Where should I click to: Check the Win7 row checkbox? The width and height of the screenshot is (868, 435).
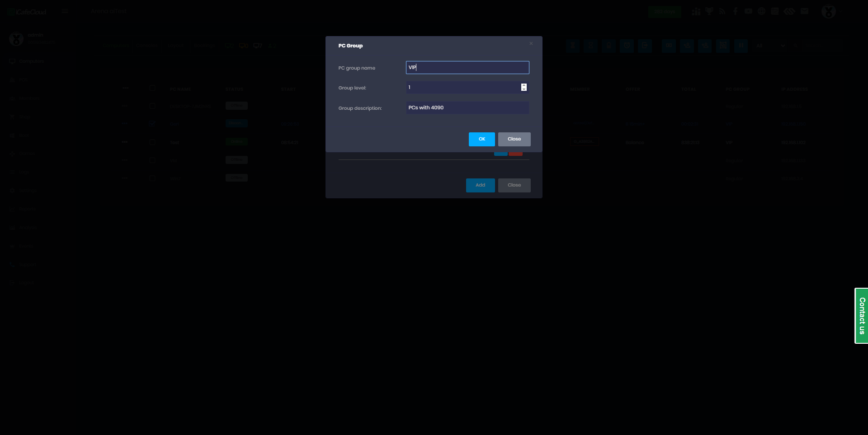(152, 178)
